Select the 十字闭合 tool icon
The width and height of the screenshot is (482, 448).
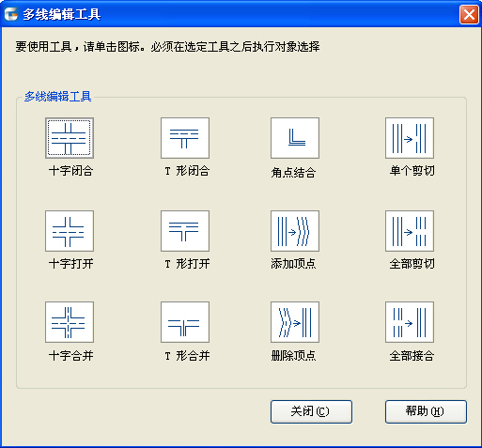[x=70, y=138]
